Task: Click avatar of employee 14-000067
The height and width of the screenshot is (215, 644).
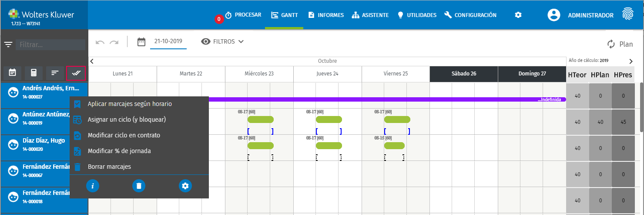Action: pos(13,171)
